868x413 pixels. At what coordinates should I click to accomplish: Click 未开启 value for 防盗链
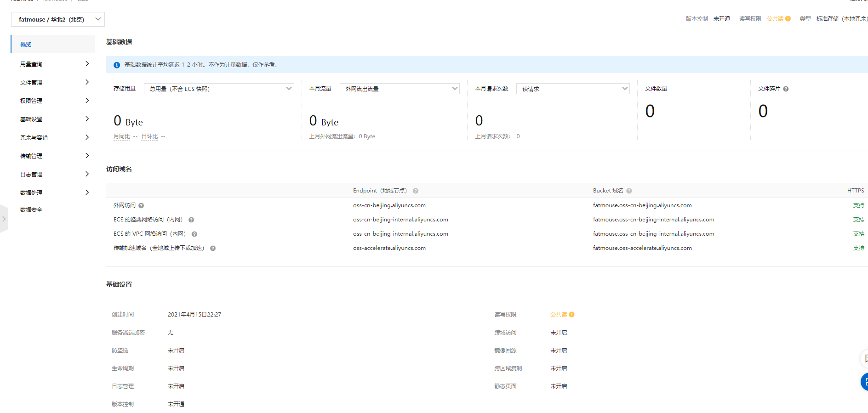[x=176, y=351]
